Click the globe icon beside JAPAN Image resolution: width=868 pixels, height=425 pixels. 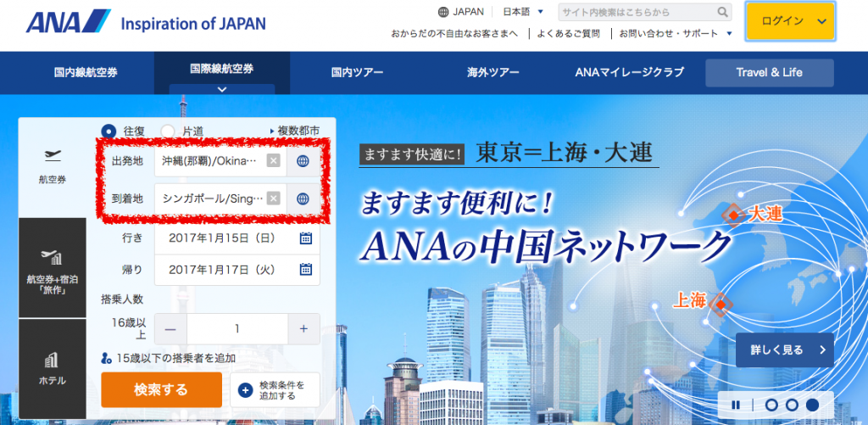click(442, 12)
